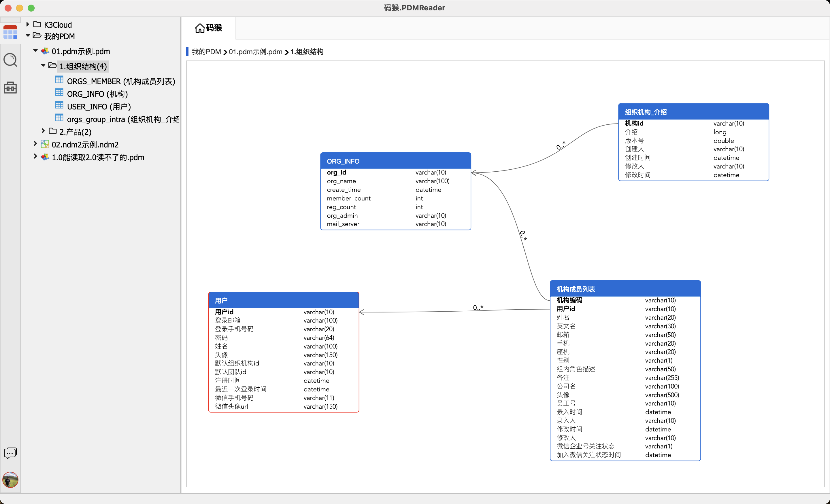Click the user avatar at sidebar bottom
Screen dimensions: 830x504
pyautogui.click(x=10, y=480)
